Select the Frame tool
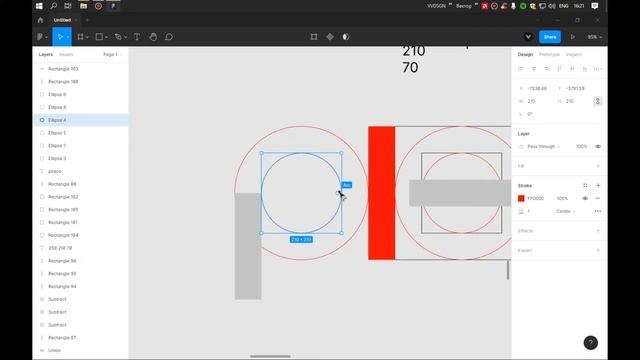 pos(80,37)
